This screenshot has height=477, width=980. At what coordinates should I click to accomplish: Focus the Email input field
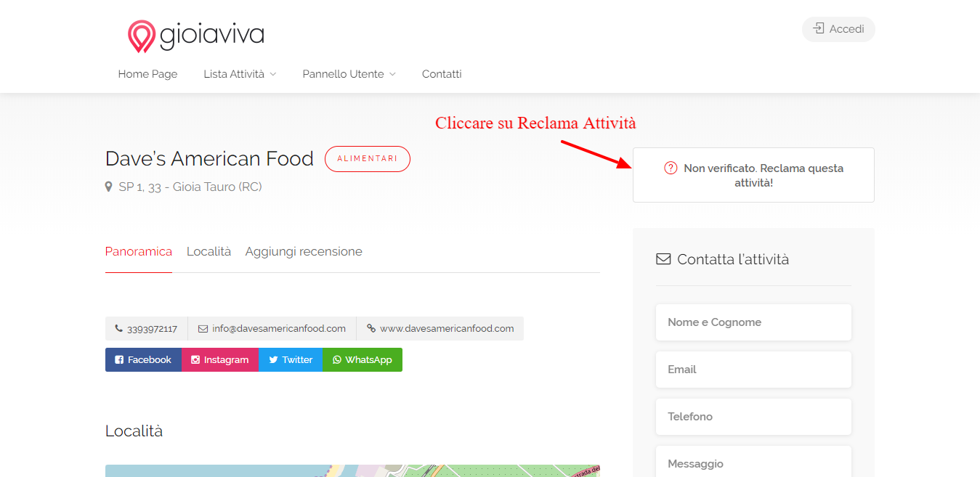click(x=753, y=370)
